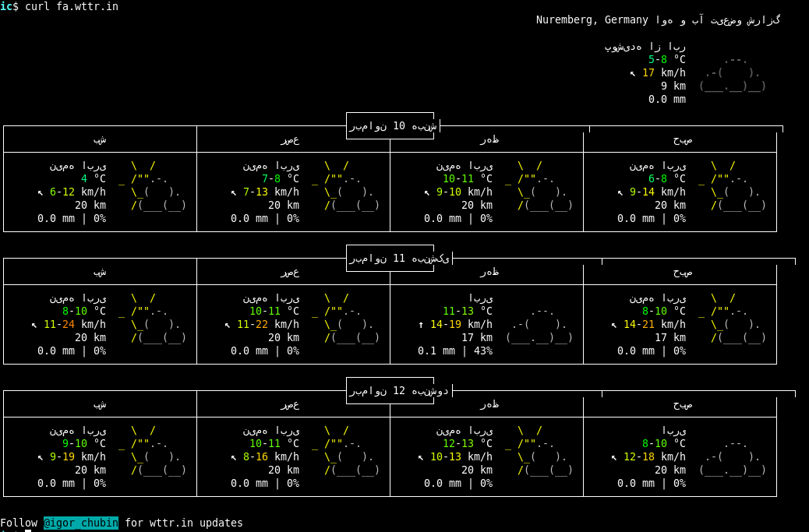809x532 pixels.
Task: Click the partly cloudy art beside 8-16 km/h
Action: click(x=346, y=450)
